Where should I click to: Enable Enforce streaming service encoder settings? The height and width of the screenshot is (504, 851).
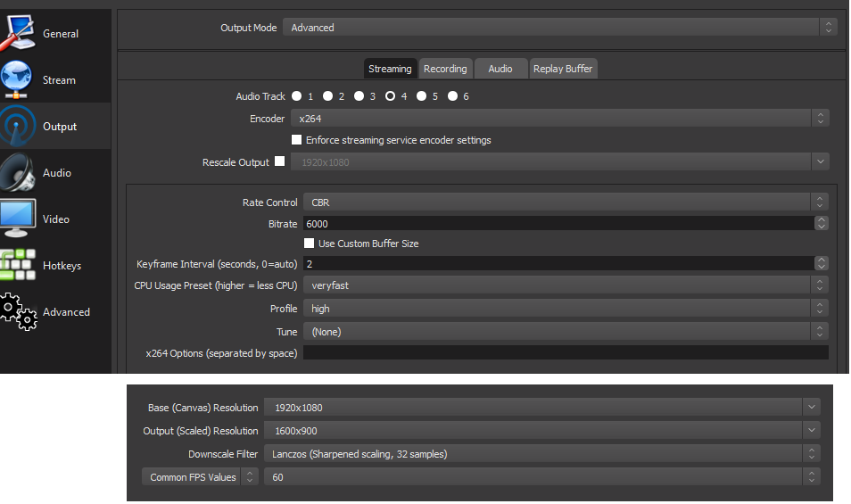[x=296, y=140]
